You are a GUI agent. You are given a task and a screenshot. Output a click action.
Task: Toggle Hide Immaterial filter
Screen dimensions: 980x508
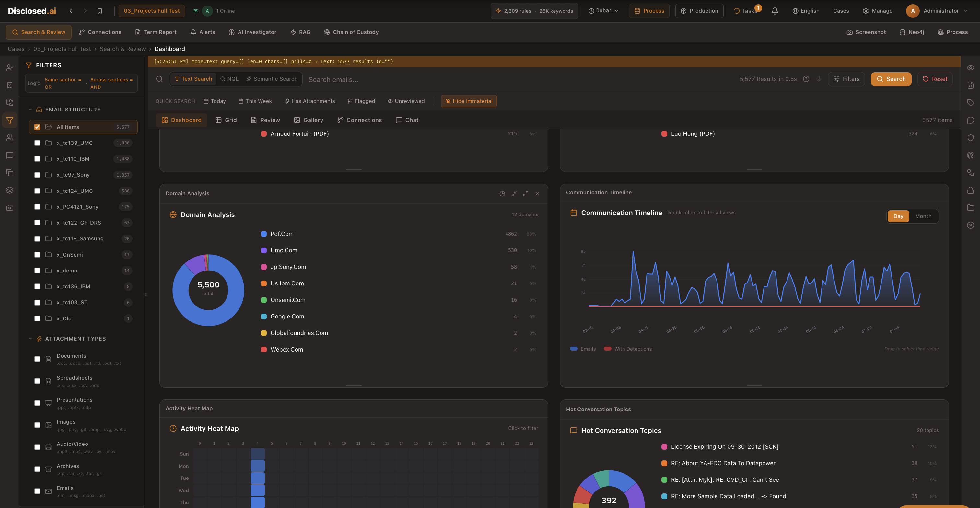click(x=469, y=101)
